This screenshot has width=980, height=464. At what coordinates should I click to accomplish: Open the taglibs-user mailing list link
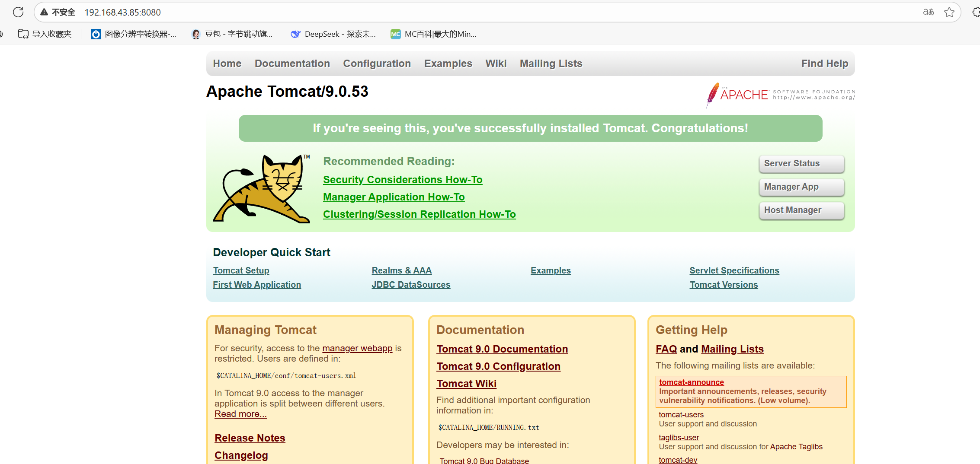coord(679,438)
